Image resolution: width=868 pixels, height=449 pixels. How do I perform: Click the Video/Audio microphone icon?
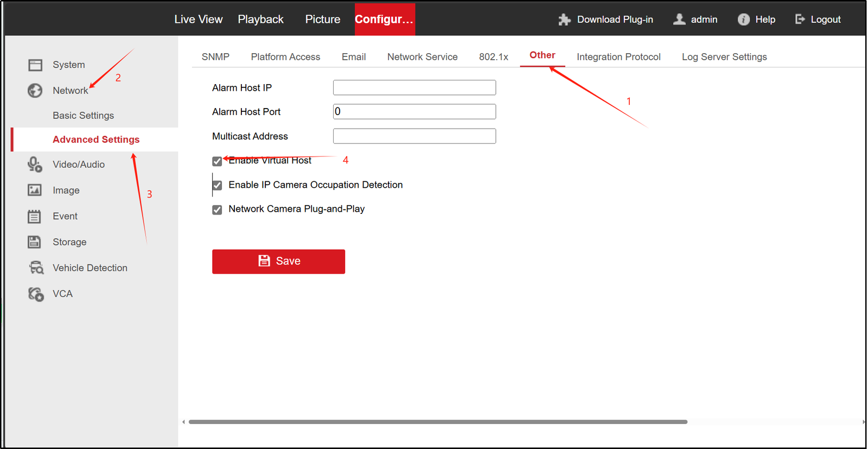(35, 165)
